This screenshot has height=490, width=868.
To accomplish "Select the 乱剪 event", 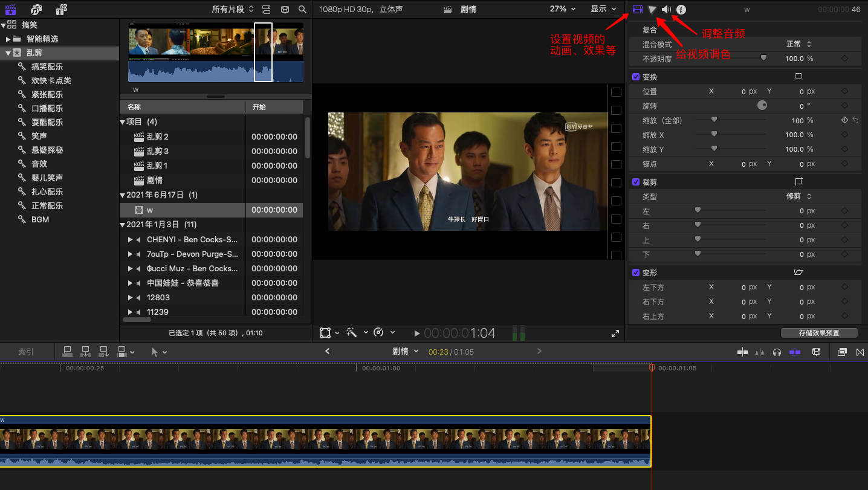I will [x=34, y=53].
